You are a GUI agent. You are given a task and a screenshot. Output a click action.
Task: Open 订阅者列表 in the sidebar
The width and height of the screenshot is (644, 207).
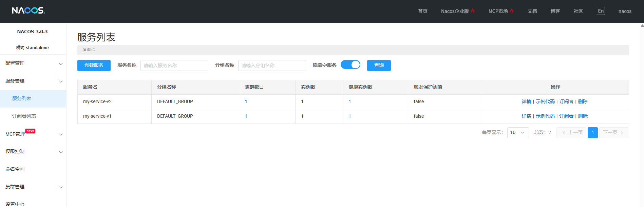[24, 116]
